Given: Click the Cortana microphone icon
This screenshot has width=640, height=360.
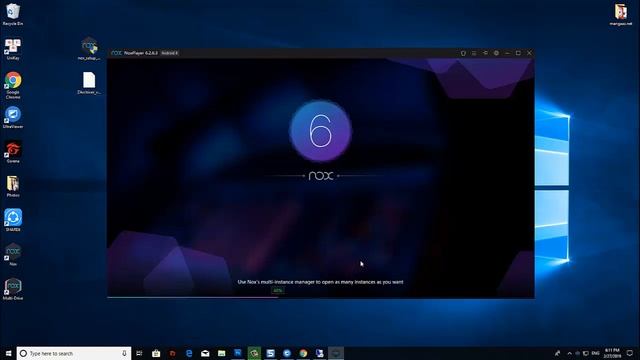Looking at the screenshot, I should coord(124,353).
